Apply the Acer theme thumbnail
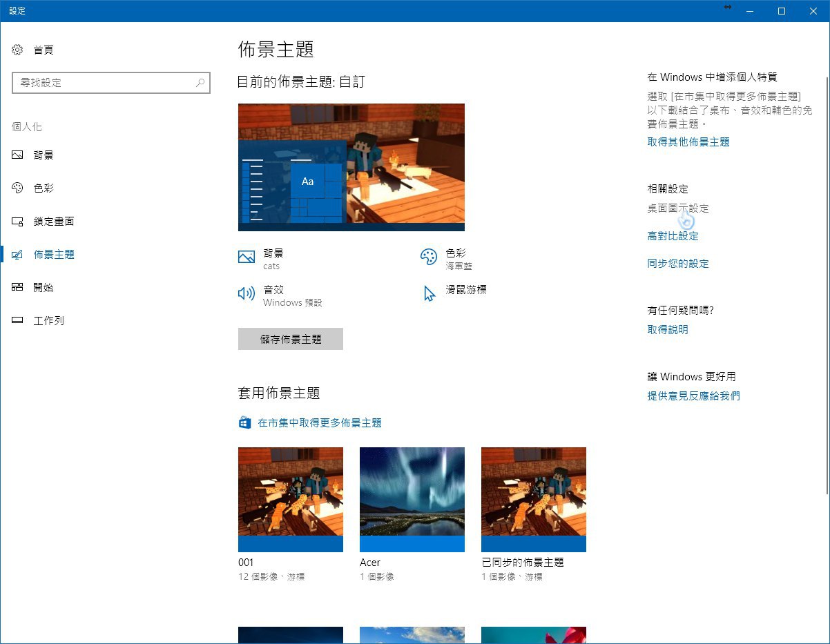The image size is (830, 644). (412, 499)
